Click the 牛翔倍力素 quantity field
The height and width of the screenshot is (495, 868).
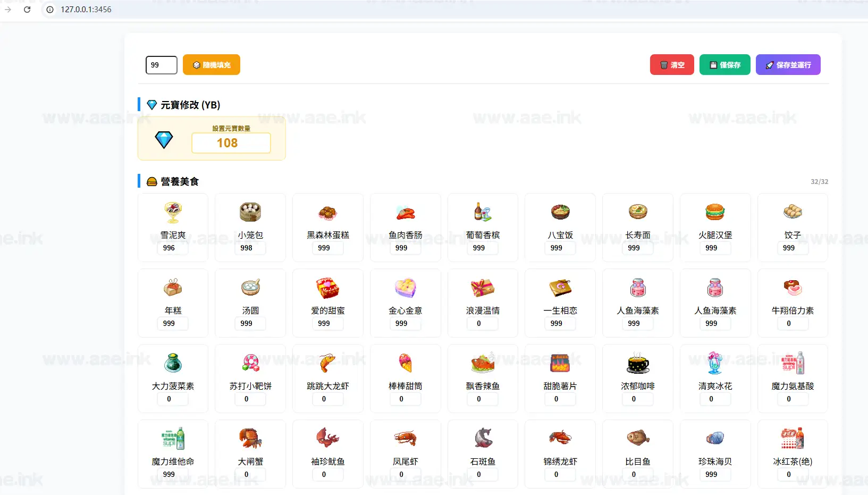point(793,323)
